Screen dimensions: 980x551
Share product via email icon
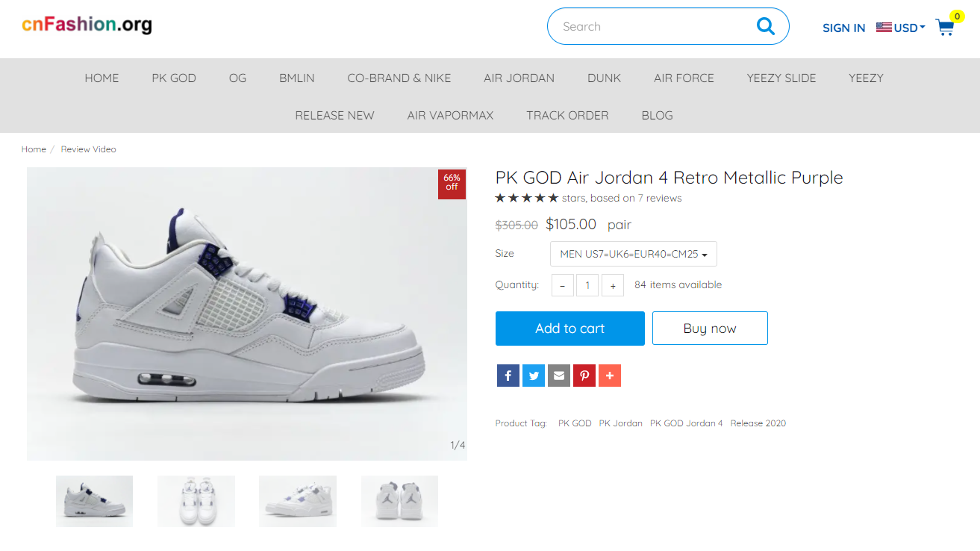[558, 376]
